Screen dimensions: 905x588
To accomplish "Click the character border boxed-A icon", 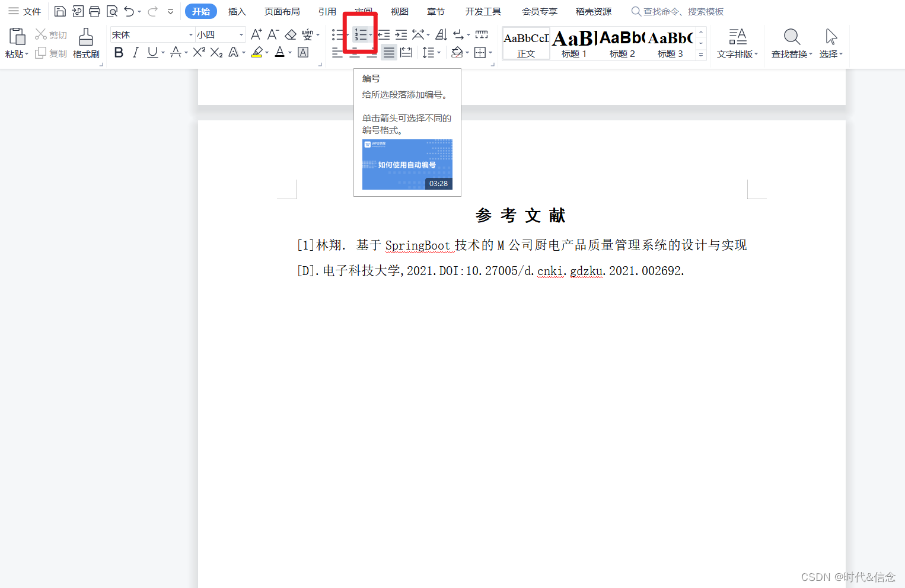I will click(303, 52).
